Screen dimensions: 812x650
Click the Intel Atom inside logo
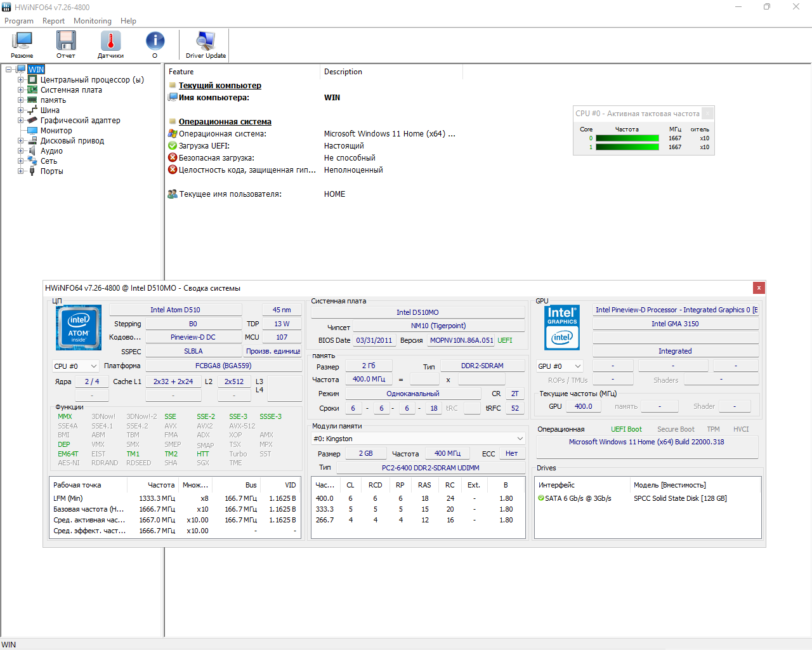pyautogui.click(x=79, y=328)
